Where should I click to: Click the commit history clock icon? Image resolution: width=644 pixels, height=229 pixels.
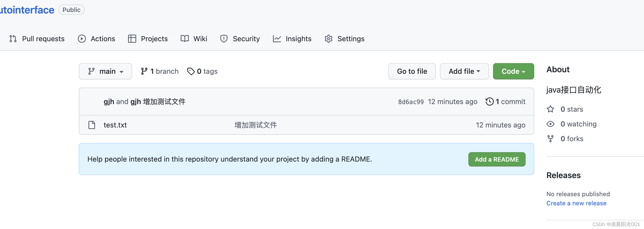pyautogui.click(x=489, y=102)
